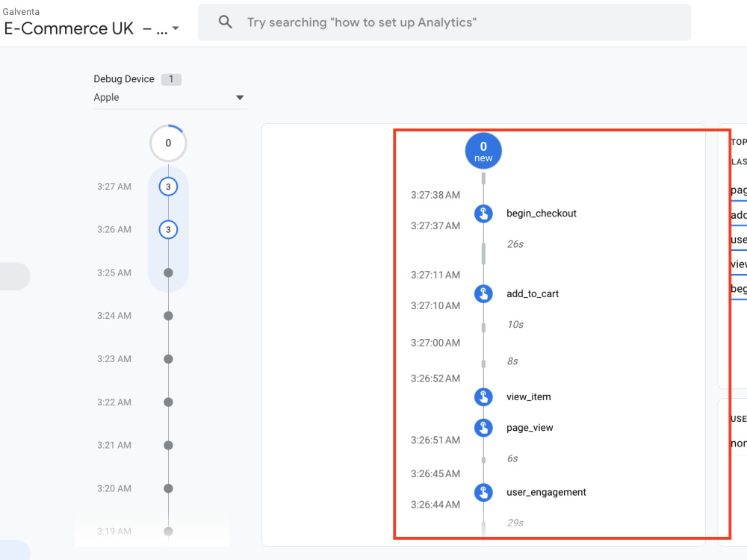Image resolution: width=747 pixels, height=560 pixels.
Task: Select the 3:23 AM timeline dot
Action: (168, 359)
